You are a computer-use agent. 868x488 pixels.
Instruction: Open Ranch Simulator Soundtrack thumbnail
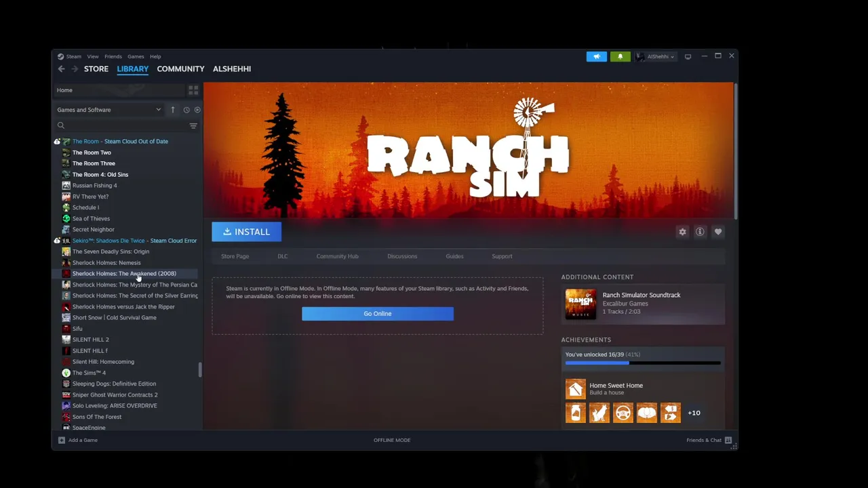tap(581, 304)
